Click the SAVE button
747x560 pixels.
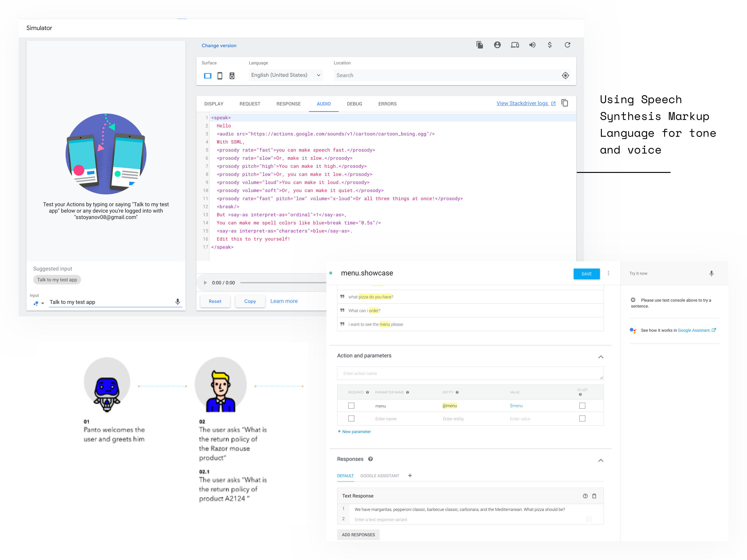[586, 274]
